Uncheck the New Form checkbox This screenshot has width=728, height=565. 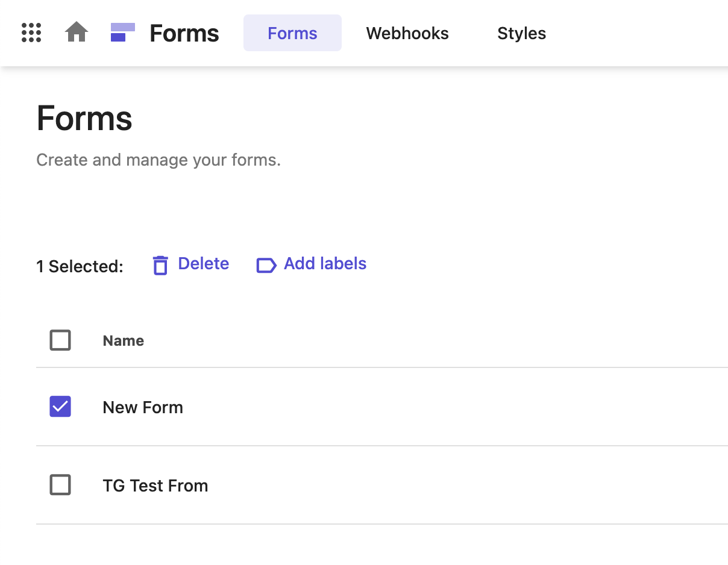(60, 407)
